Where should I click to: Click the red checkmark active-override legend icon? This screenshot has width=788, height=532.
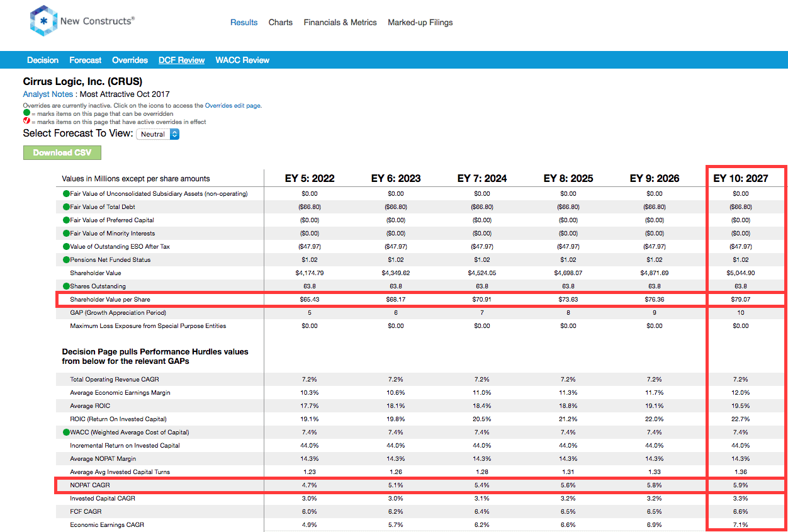[26, 122]
